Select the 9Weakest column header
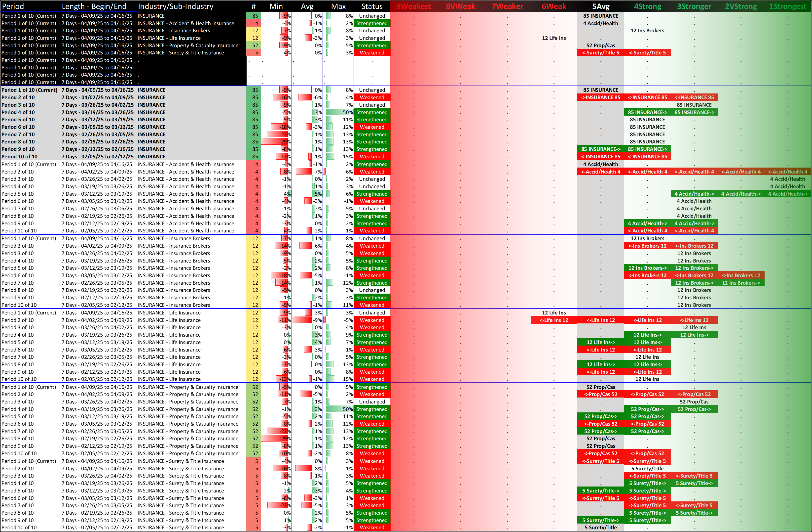812x532 pixels. (413, 6)
